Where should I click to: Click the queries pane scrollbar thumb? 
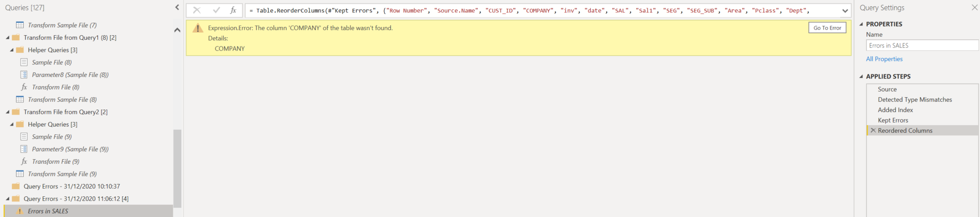pos(177,168)
